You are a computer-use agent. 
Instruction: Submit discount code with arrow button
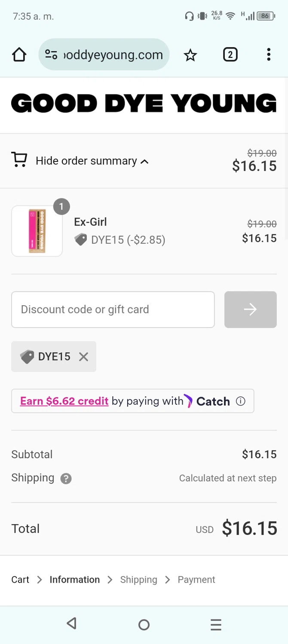click(x=250, y=310)
